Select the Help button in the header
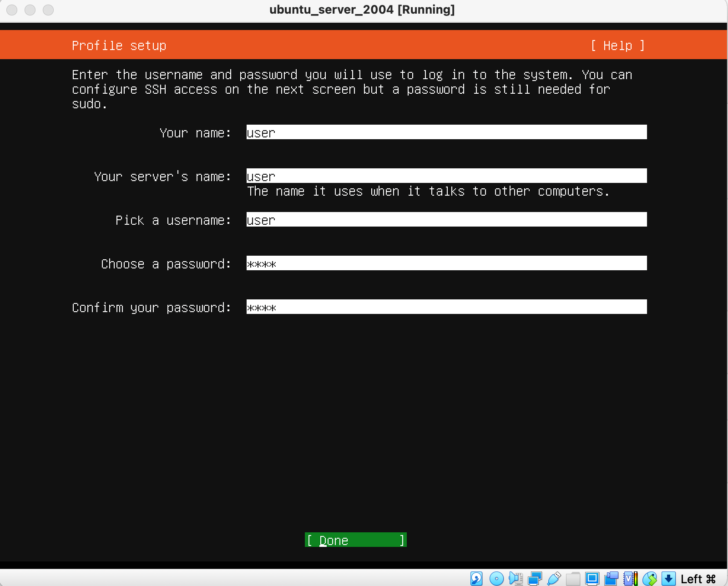 coord(617,45)
